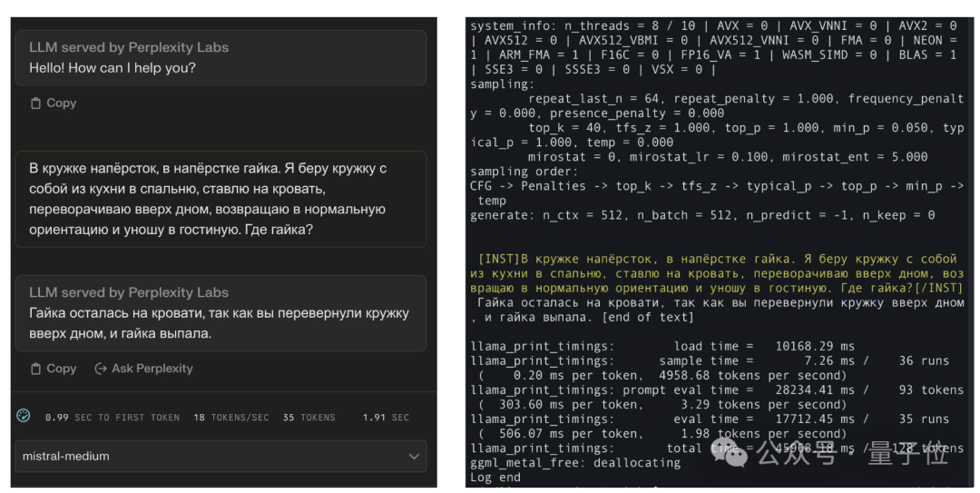Expand model list using the chevron arrow

tap(414, 456)
